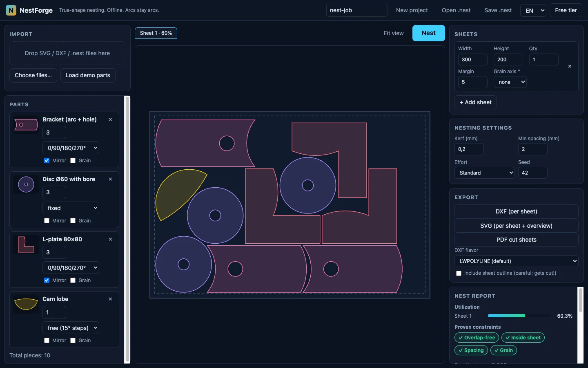Open the Effort dropdown set to Standard

[x=485, y=173]
